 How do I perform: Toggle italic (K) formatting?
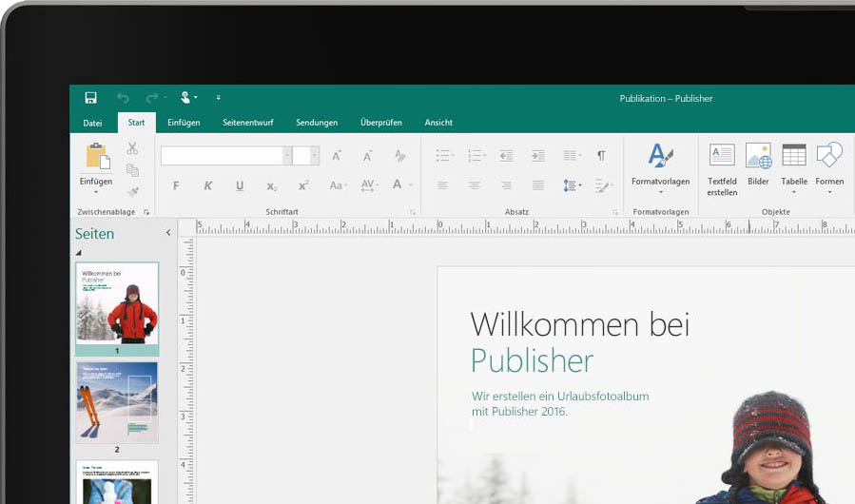[x=207, y=186]
